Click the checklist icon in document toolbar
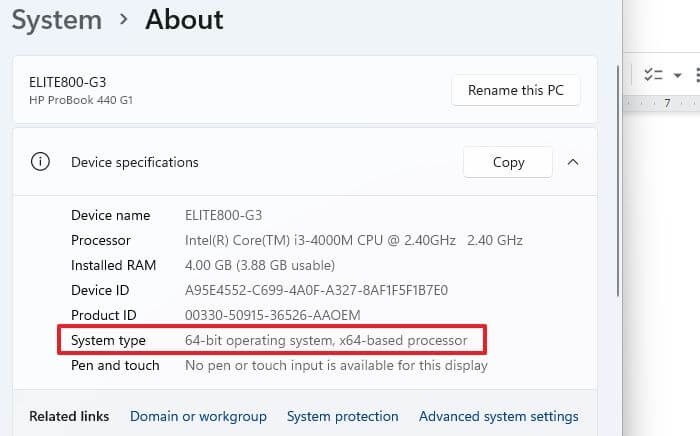Screen dimensions: 700x436 (653, 75)
